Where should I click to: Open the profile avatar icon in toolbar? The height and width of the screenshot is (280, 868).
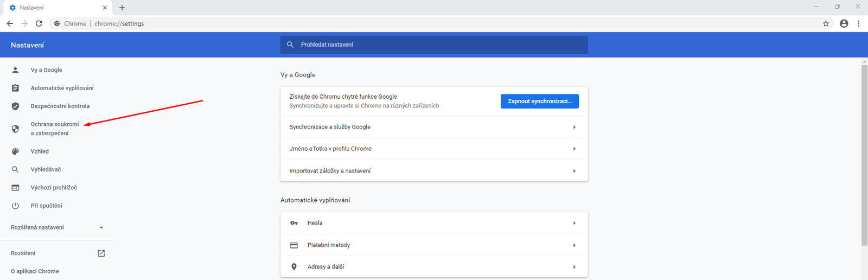[844, 23]
